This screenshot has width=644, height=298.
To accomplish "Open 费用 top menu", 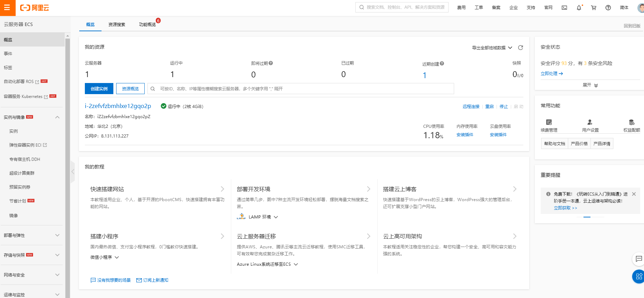I will point(461,8).
